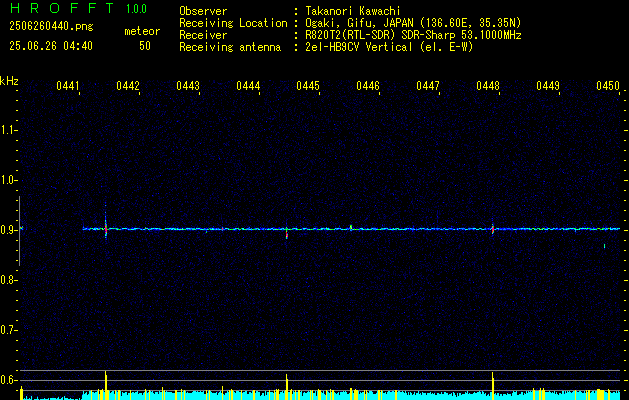Click the version number 1.0.0
This screenshot has height=400, width=629.
(136, 9)
